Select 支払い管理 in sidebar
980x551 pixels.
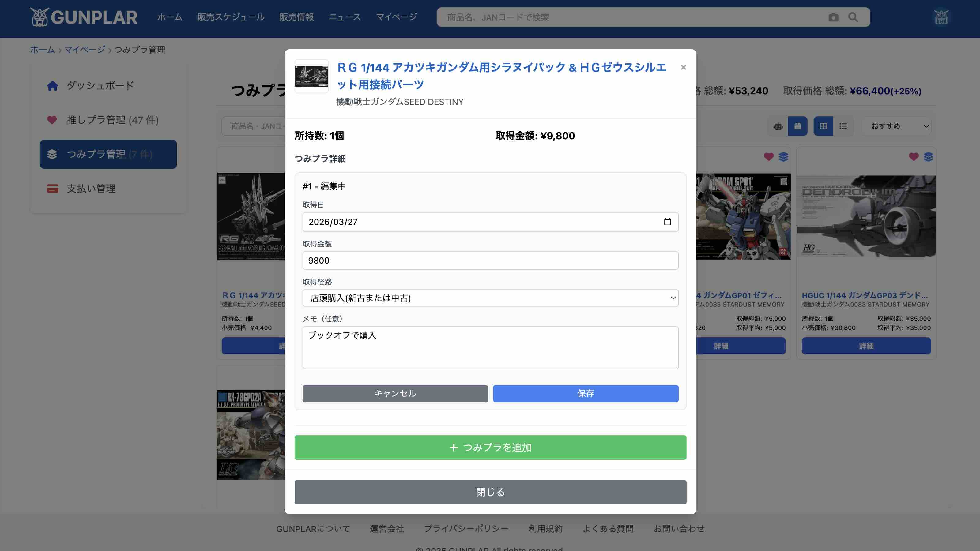pos(108,189)
